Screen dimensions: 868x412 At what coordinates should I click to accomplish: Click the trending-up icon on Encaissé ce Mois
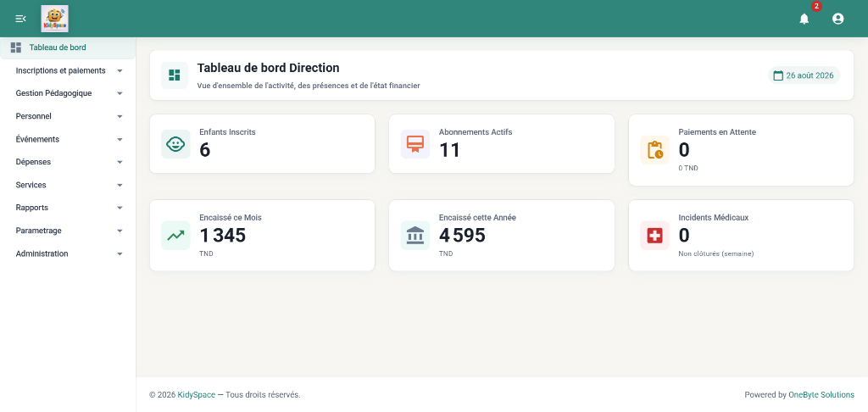(175, 236)
